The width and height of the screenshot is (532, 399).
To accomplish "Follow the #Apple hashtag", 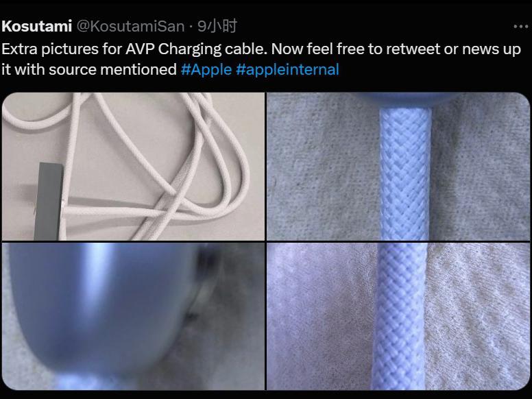I will coord(206,69).
